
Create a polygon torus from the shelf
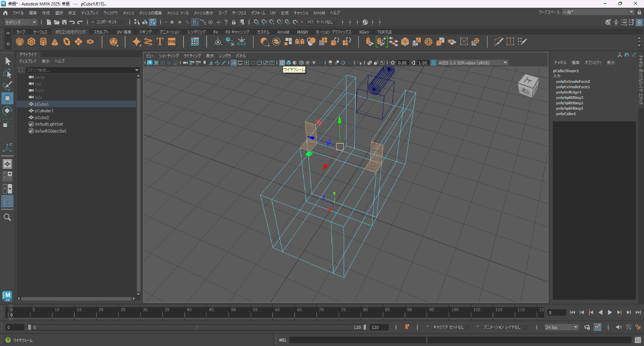(67, 42)
